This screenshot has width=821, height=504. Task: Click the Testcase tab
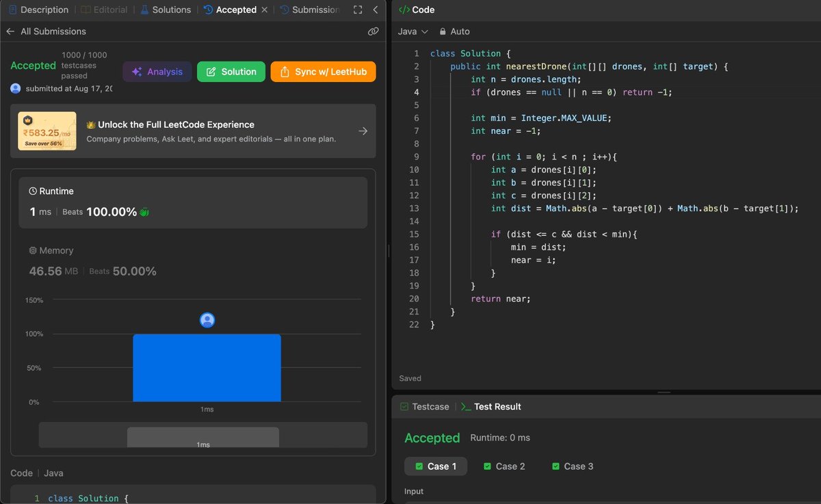click(x=424, y=406)
